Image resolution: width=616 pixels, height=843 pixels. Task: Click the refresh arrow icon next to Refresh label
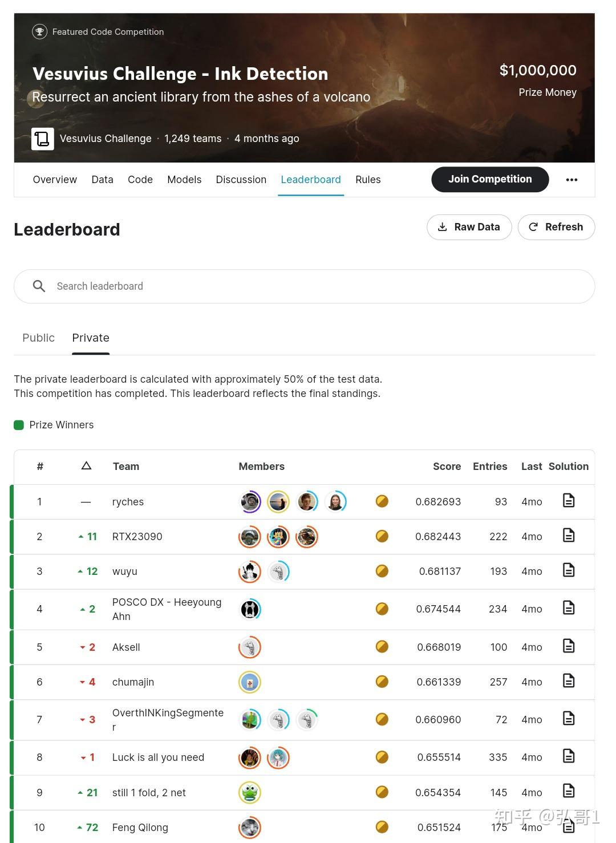coord(533,226)
